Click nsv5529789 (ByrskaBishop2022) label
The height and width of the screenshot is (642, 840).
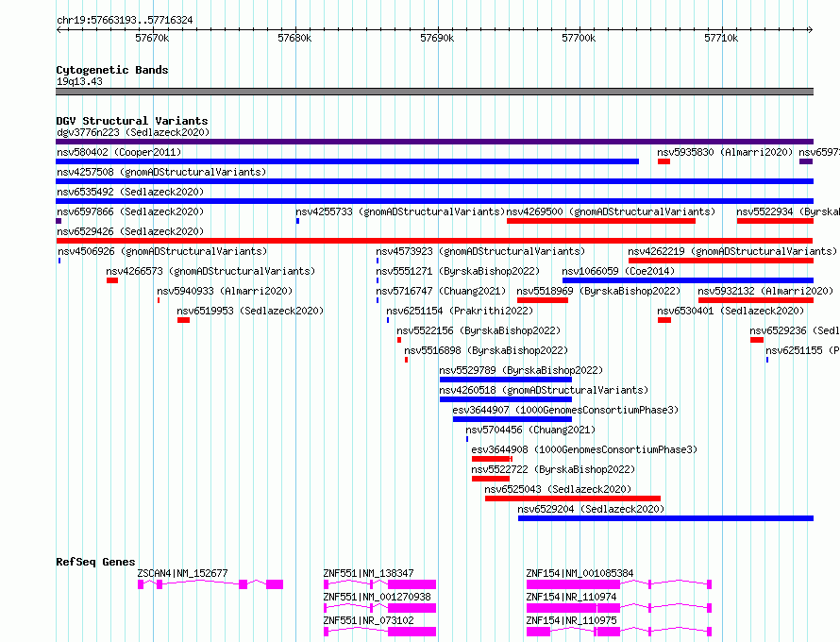[x=521, y=370]
